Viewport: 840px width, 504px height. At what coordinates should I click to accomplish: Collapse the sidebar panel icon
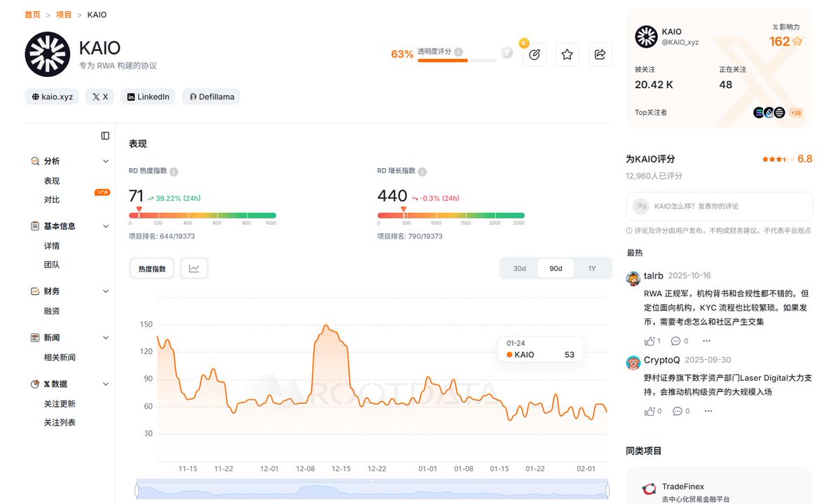105,136
